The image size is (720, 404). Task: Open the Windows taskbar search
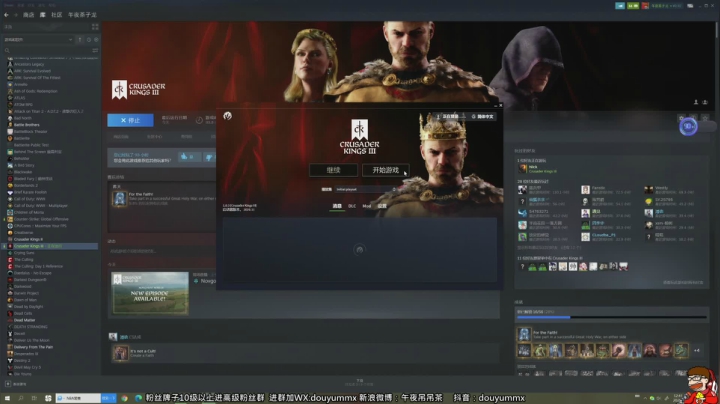[x=21, y=398]
